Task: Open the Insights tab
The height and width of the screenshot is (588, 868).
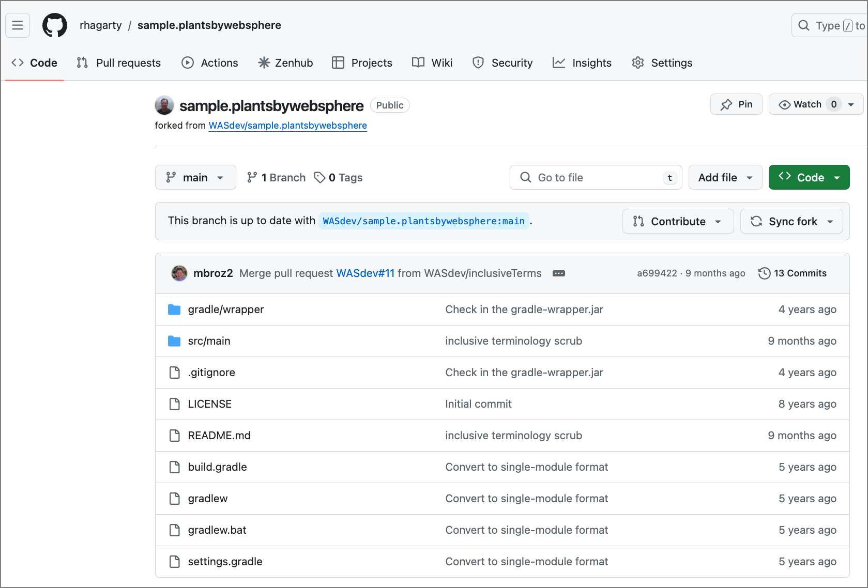Action: [582, 63]
